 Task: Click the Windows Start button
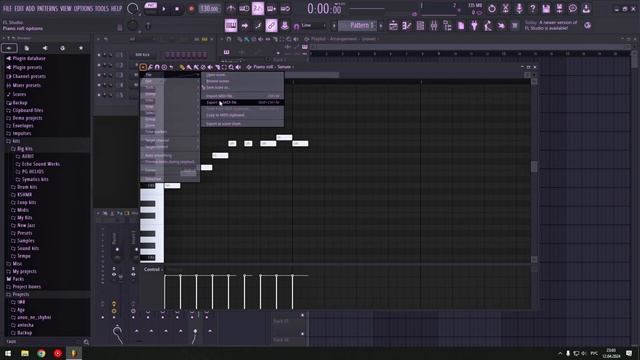tap(8, 353)
